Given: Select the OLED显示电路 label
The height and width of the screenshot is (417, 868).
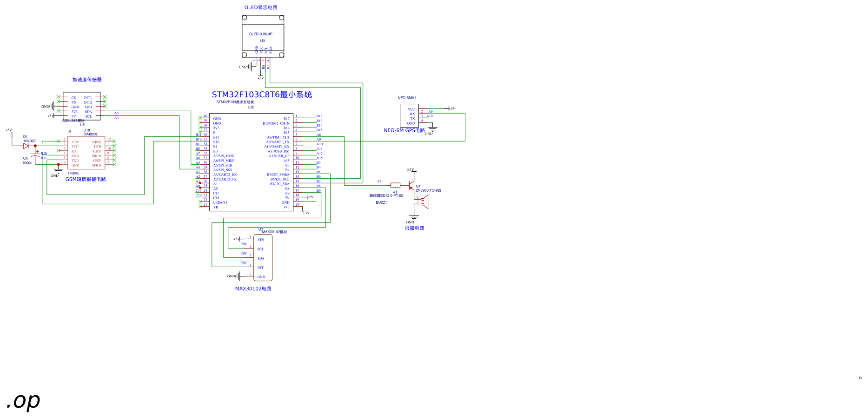Looking at the screenshot, I should 261,7.
